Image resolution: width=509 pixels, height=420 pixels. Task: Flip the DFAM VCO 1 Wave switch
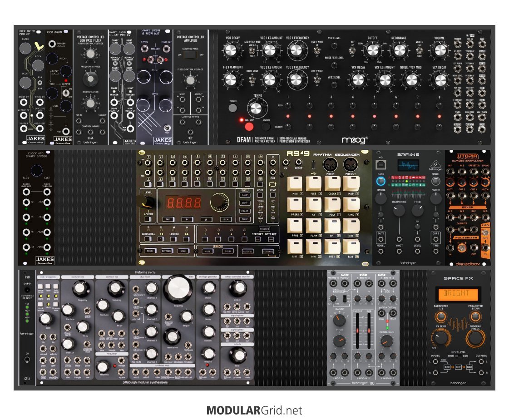click(317, 51)
